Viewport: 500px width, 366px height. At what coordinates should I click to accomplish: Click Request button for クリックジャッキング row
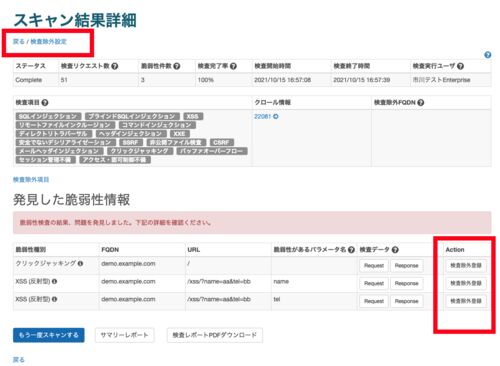point(374,266)
